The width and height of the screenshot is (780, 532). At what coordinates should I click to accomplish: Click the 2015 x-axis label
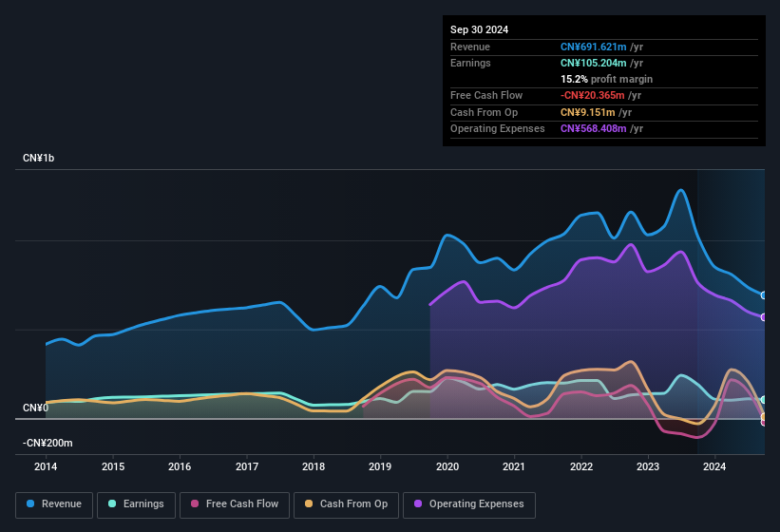[x=113, y=466]
